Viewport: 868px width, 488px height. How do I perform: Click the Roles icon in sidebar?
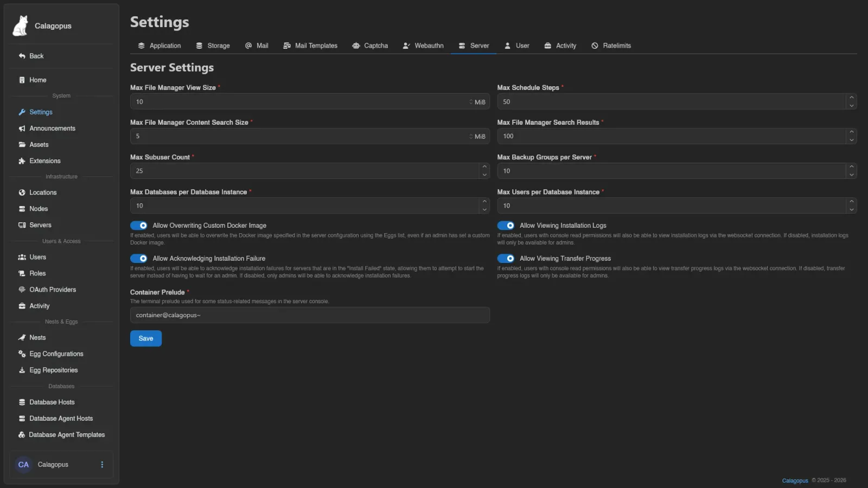click(x=22, y=273)
